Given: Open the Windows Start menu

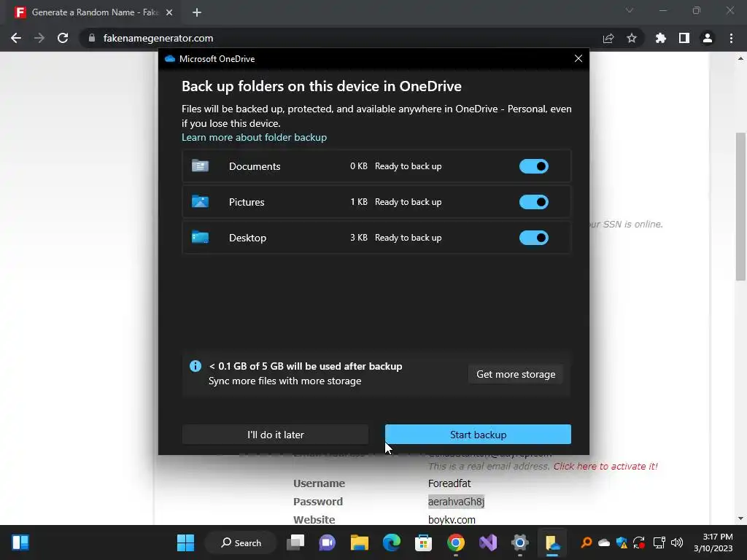Looking at the screenshot, I should (185, 542).
